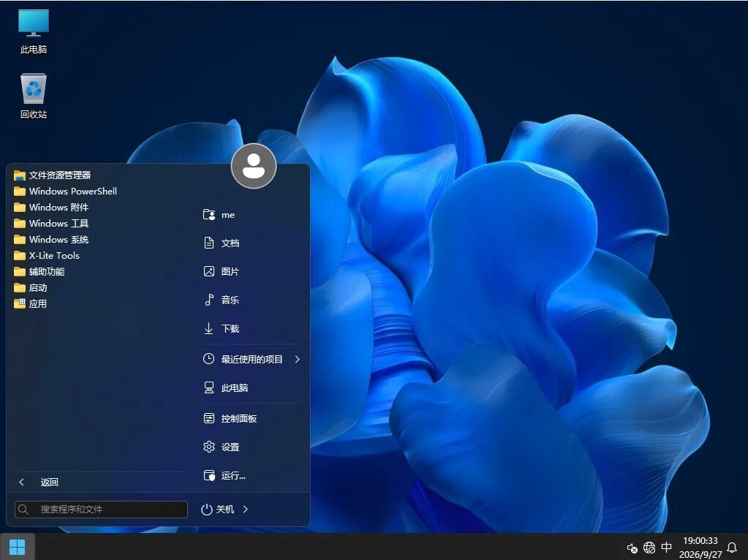Click the 应用 apps folder icon
The height and width of the screenshot is (560, 748).
(x=20, y=303)
